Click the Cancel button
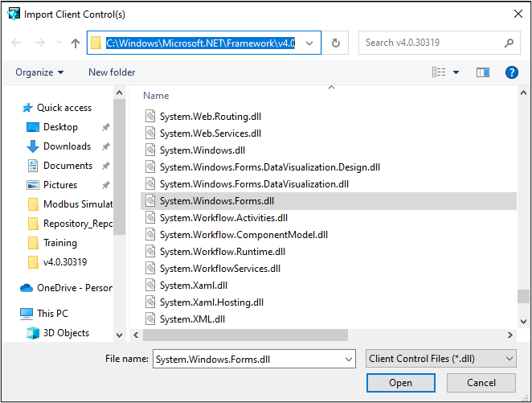This screenshot has height=403, width=532. click(481, 384)
